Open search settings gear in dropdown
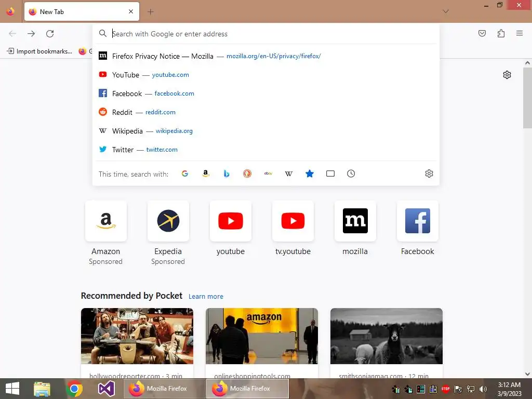This screenshot has height=399, width=532. pyautogui.click(x=429, y=174)
